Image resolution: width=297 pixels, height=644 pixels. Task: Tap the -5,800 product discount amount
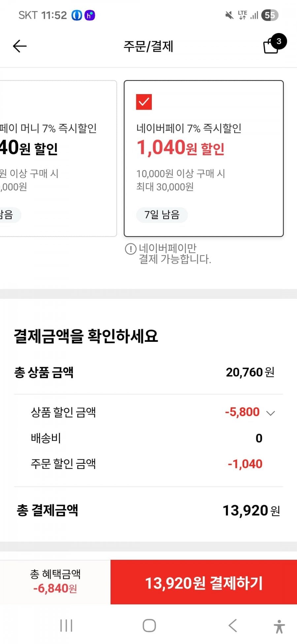[242, 412]
